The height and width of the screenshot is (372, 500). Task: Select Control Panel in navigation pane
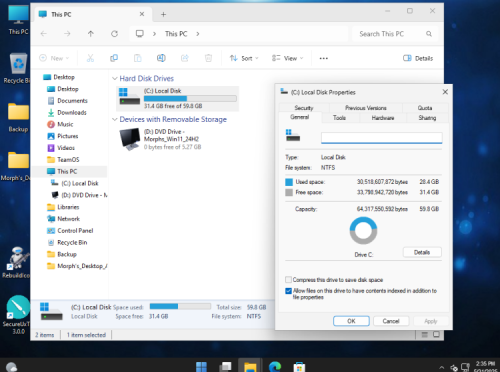tap(75, 231)
